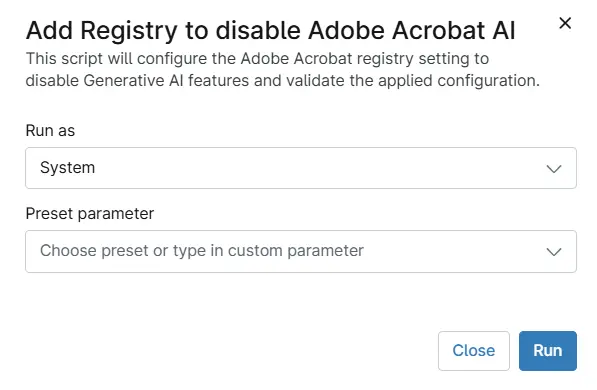Click the Run as label
The image size is (597, 390).
coord(50,131)
